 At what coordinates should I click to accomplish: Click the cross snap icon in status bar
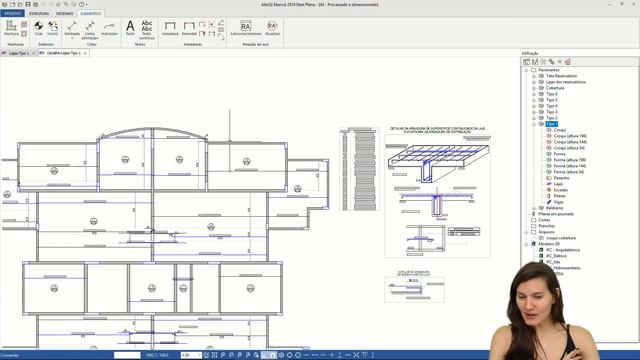pyautogui.click(x=356, y=355)
